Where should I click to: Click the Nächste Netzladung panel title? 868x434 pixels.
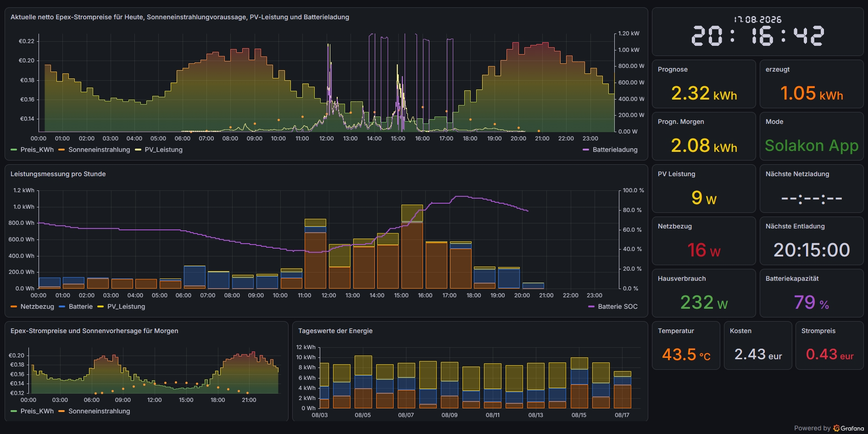[797, 174]
